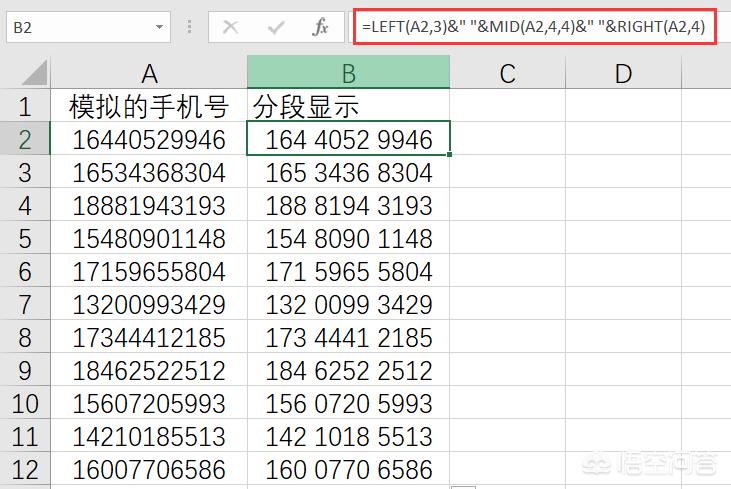This screenshot has height=489, width=731.
Task: Click cell with header 模拟的手机号
Action: 149,105
